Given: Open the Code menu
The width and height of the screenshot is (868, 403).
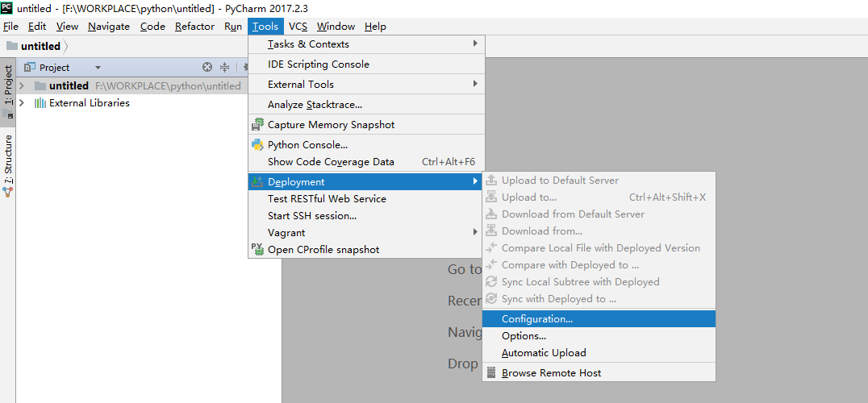Looking at the screenshot, I should 152,27.
